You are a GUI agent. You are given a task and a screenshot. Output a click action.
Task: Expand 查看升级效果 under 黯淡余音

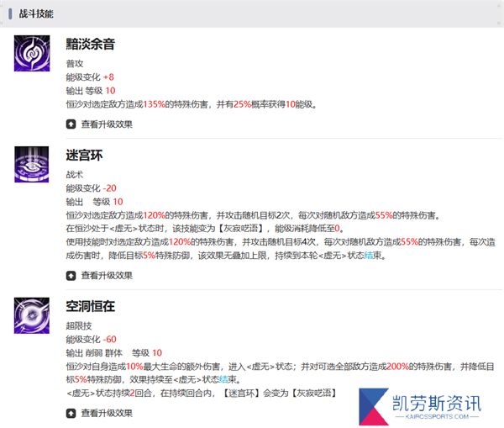tap(99, 124)
